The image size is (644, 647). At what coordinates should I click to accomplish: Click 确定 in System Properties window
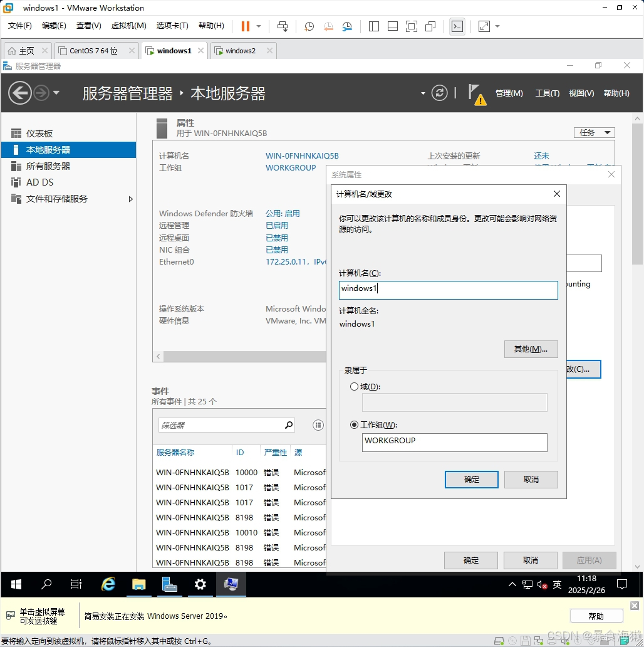coord(471,560)
